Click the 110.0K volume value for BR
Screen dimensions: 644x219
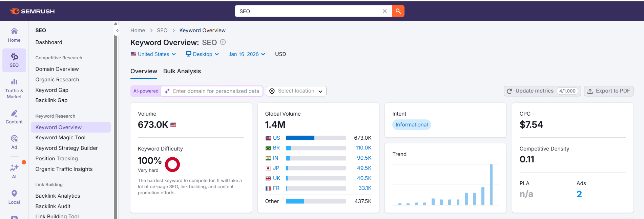363,148
